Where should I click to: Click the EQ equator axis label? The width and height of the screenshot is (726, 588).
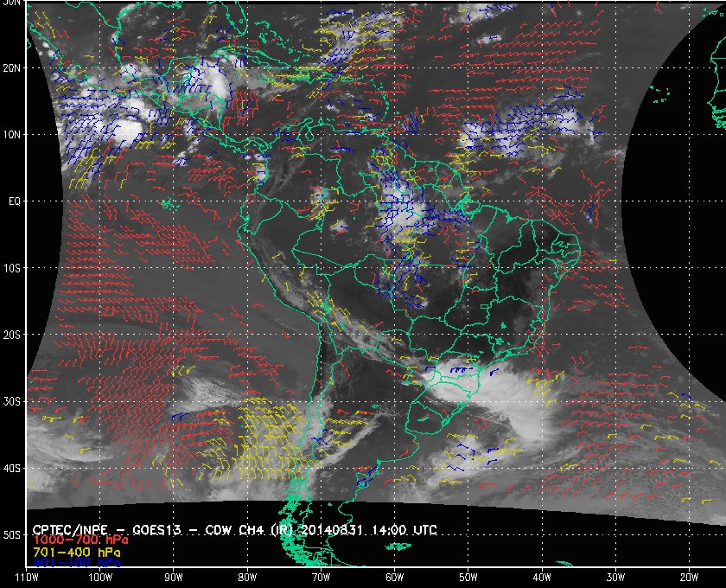(15, 201)
